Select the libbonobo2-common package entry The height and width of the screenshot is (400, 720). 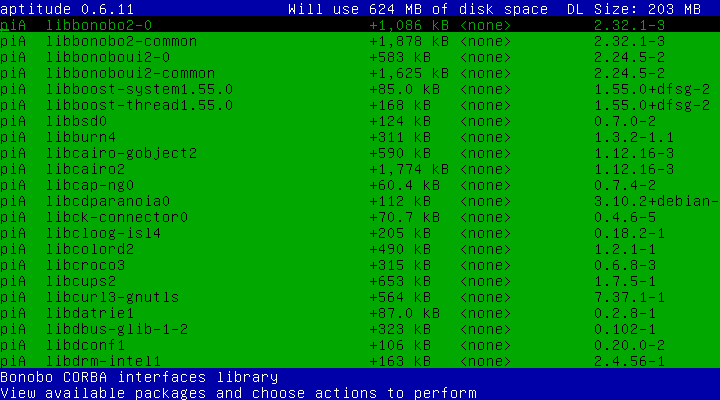(x=121, y=42)
